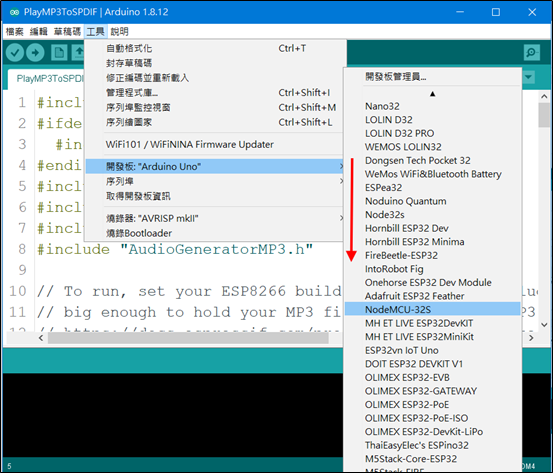
Task: Open the Serial Monitor magnifier icon
Action: tap(531, 53)
